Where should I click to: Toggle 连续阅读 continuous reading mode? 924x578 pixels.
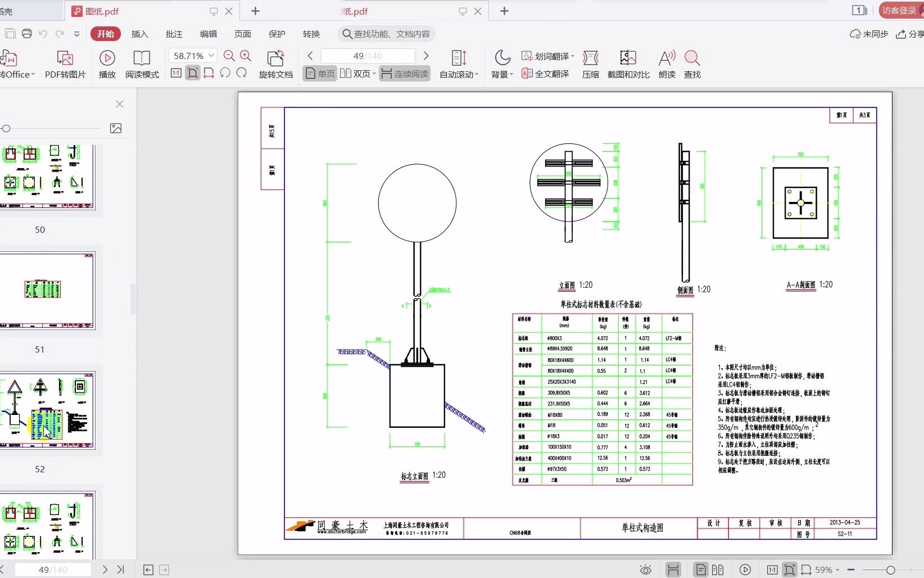[404, 73]
